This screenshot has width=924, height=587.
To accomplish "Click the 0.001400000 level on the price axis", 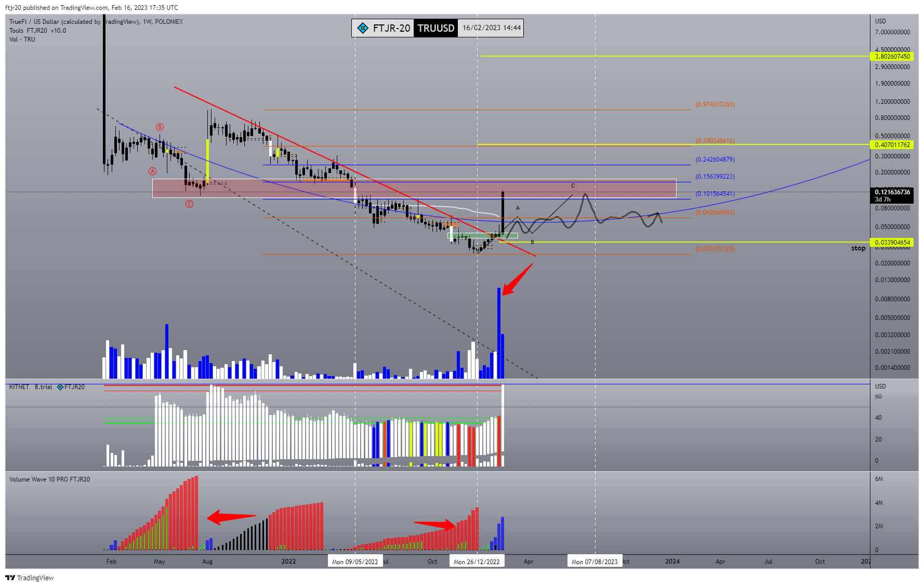I will (x=892, y=368).
